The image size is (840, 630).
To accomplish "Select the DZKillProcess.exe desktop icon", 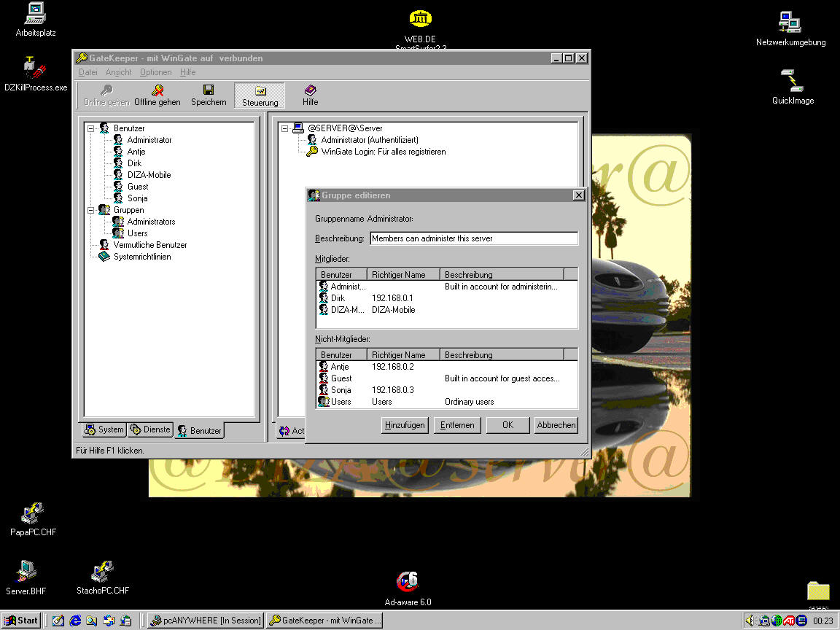I will click(x=35, y=70).
